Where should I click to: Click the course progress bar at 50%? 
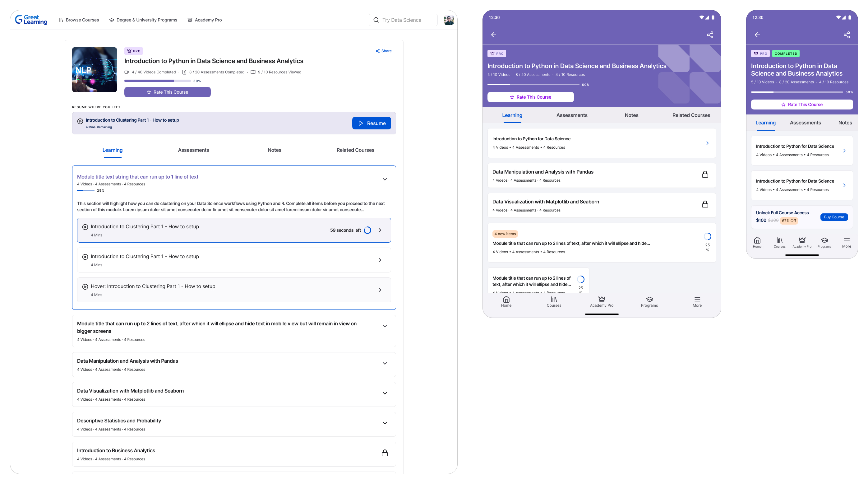(x=157, y=81)
